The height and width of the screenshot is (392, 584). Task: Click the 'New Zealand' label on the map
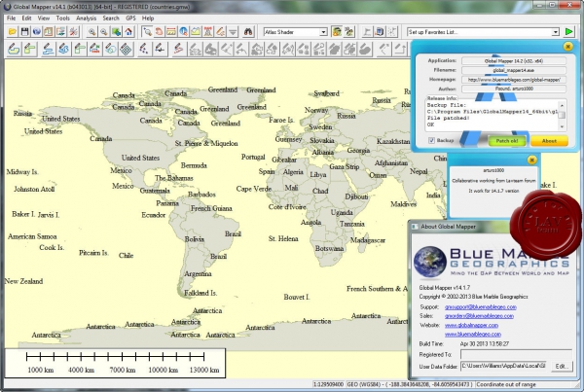[23, 281]
